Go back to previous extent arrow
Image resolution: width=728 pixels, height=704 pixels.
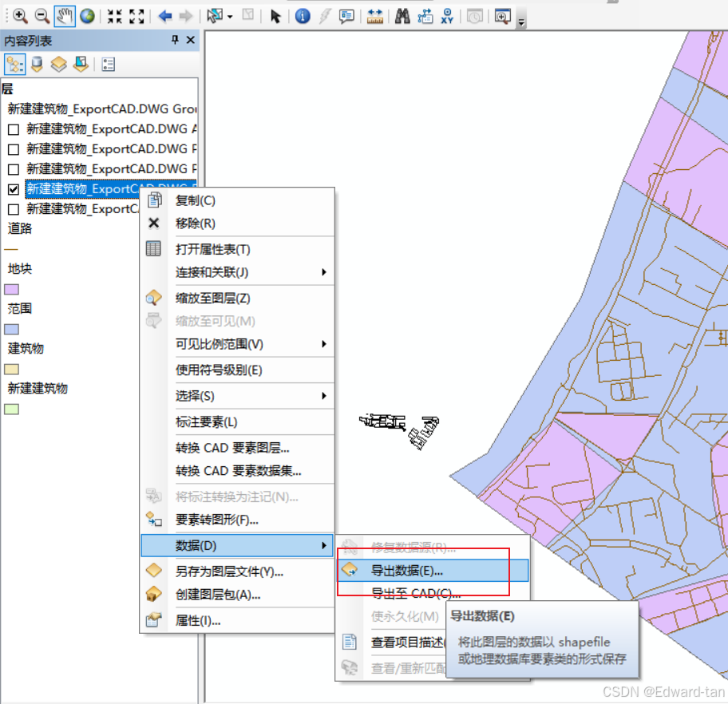point(164,17)
